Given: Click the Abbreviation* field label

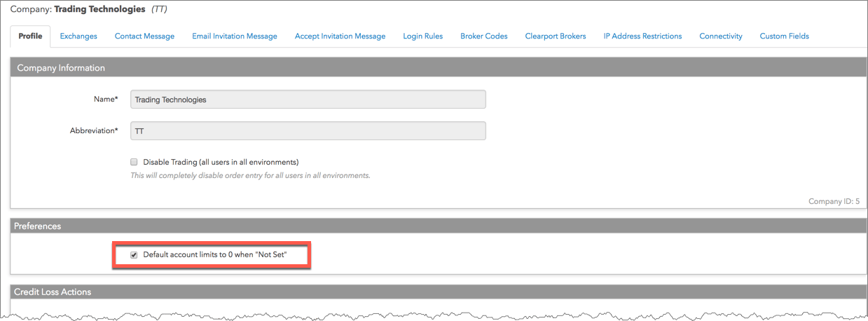Looking at the screenshot, I should point(94,131).
